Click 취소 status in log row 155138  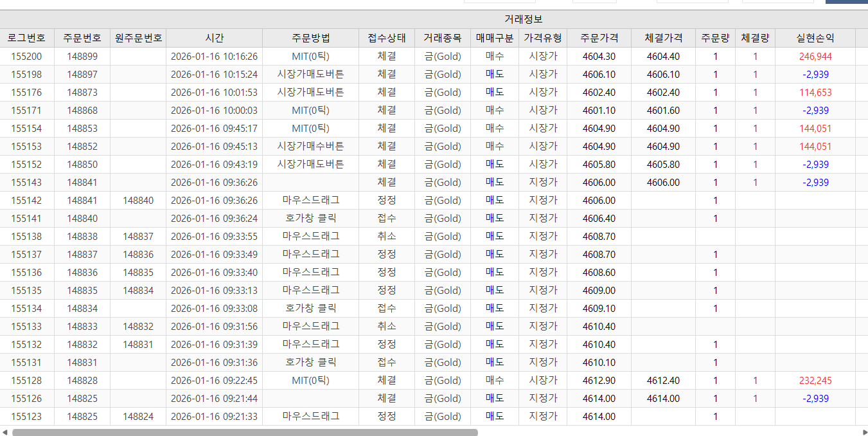coord(387,237)
